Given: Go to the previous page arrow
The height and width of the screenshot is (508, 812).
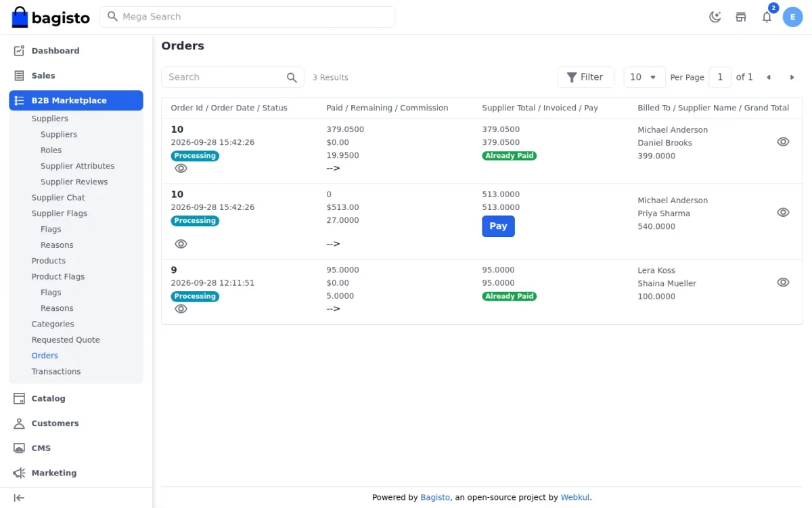Looking at the screenshot, I should (x=768, y=77).
